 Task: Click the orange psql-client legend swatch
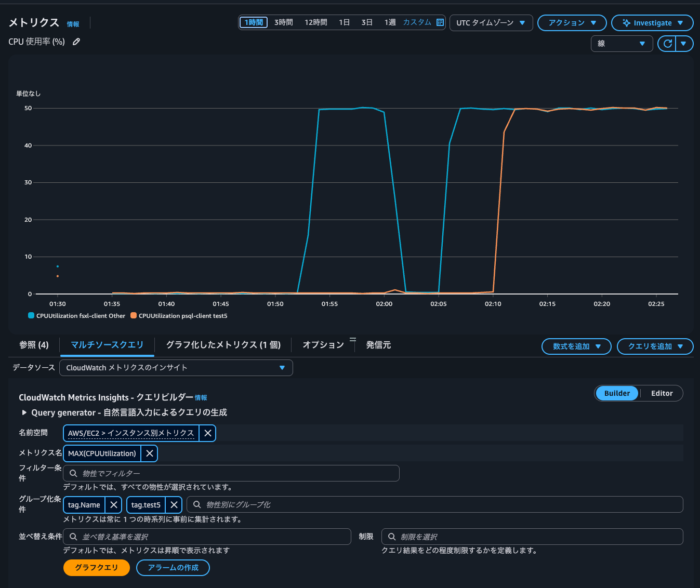coord(134,316)
